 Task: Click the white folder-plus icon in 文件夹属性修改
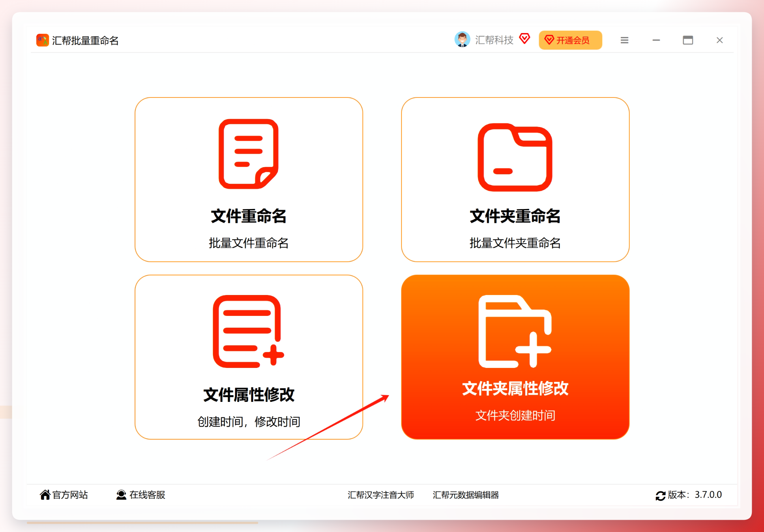(x=515, y=331)
